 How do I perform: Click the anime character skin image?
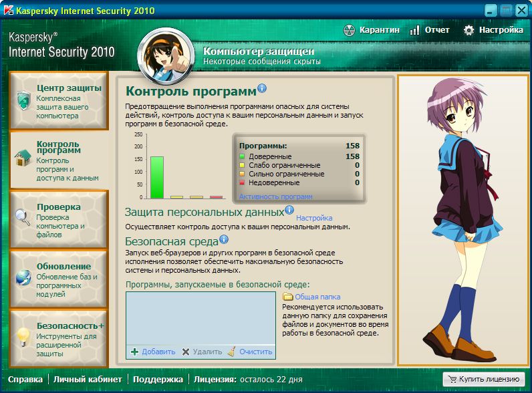point(463,221)
